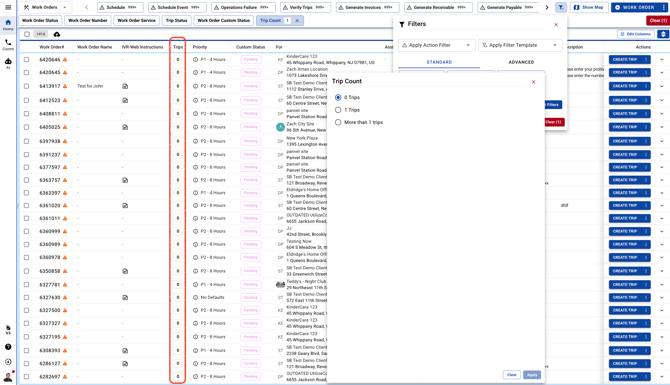Remove the Trip Count filter chip with X
Screen dimensions: 670x385
pos(297,21)
